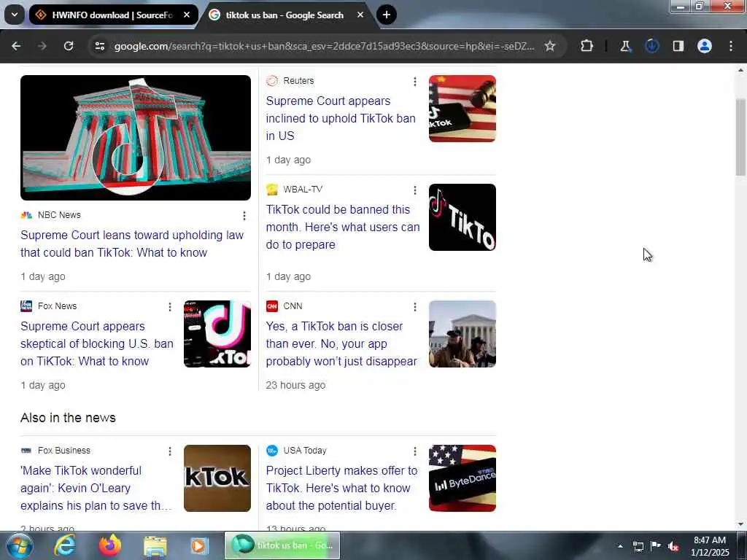Close the tiktok us ban tab
The height and width of the screenshot is (560, 747).
click(x=360, y=15)
